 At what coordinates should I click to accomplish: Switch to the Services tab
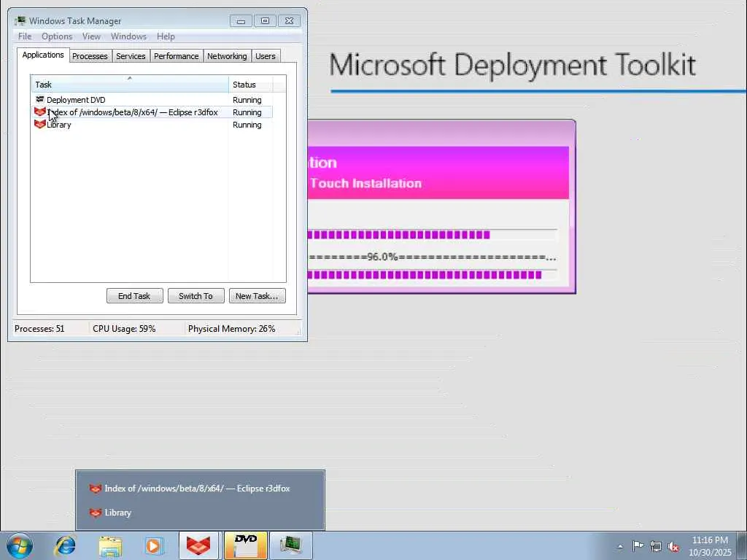tap(131, 56)
